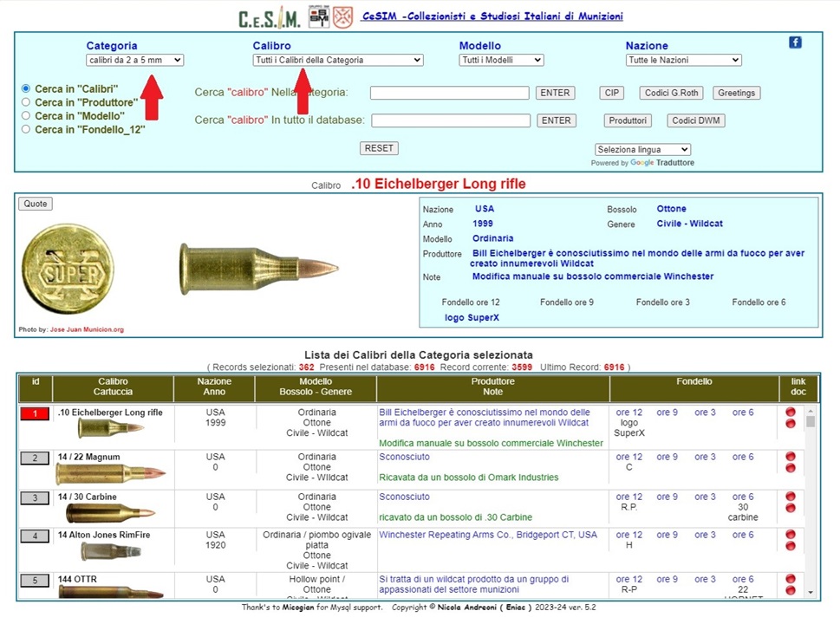Expand the Categoria dropdown
The height and width of the screenshot is (624, 840).
134,60
